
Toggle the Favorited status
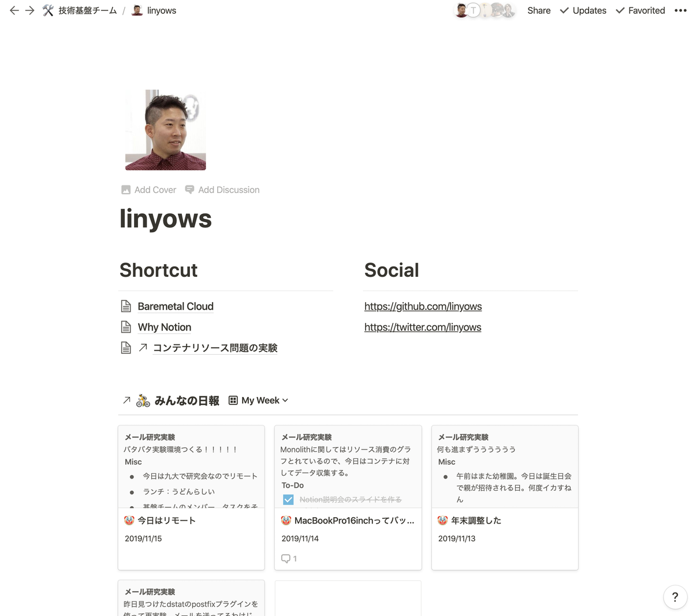pyautogui.click(x=640, y=10)
